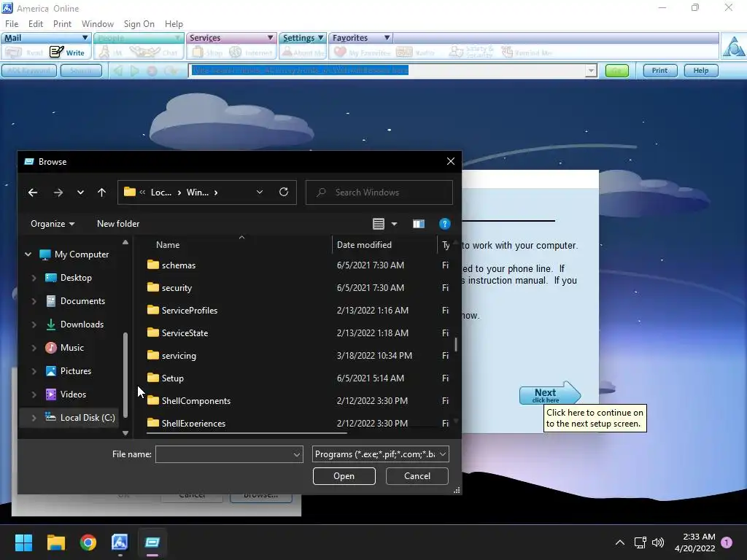The image size is (747, 560).
Task: Open the Browse dialog help icon
Action: [x=444, y=224]
